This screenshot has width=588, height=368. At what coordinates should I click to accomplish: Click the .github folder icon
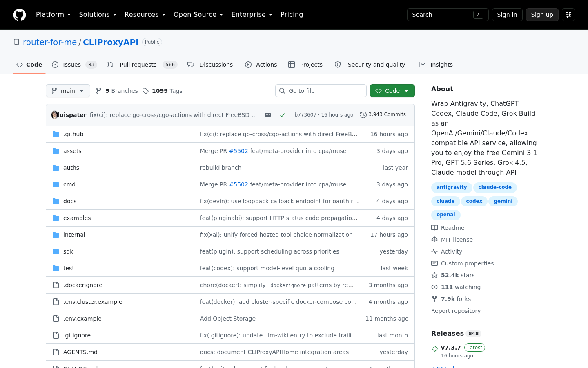(56, 134)
